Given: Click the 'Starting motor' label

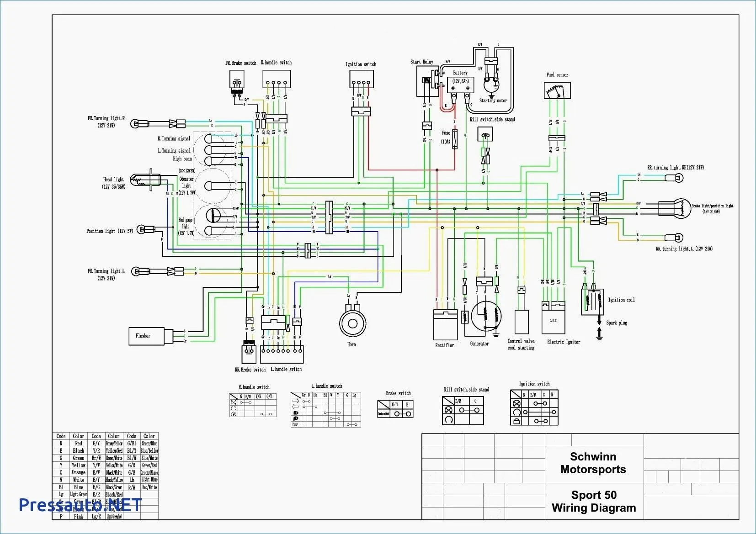Looking at the screenshot, I should 493,100.
